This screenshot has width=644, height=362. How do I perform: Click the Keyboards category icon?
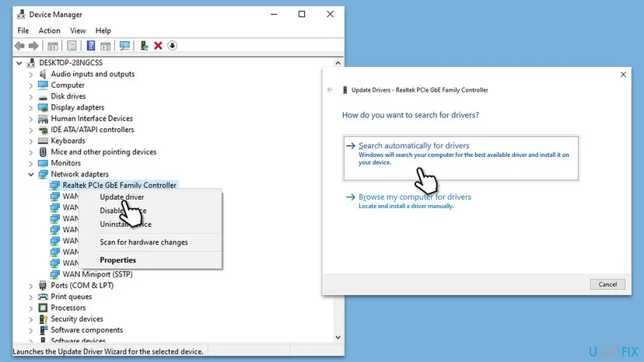(x=43, y=141)
